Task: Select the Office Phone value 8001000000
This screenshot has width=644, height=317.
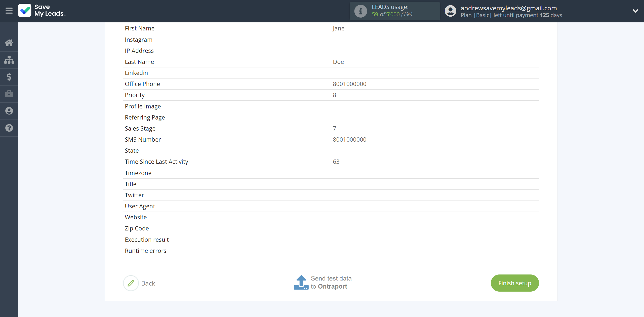Action: tap(350, 84)
